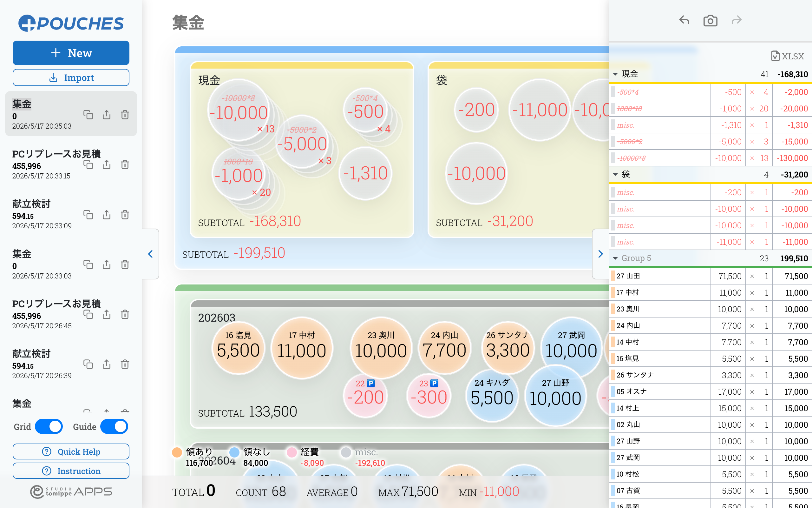The height and width of the screenshot is (508, 812).
Task: Click the 集金 page title
Action: pos(188,23)
